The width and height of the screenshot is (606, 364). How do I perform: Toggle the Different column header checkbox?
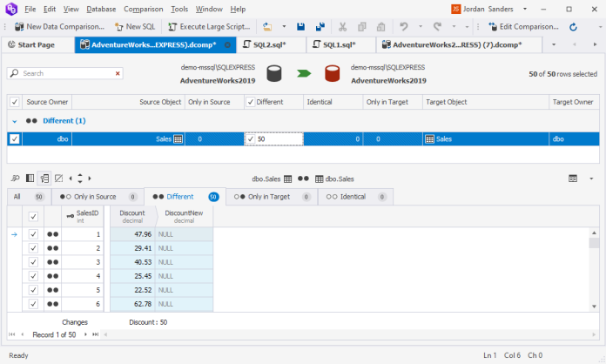[251, 102]
